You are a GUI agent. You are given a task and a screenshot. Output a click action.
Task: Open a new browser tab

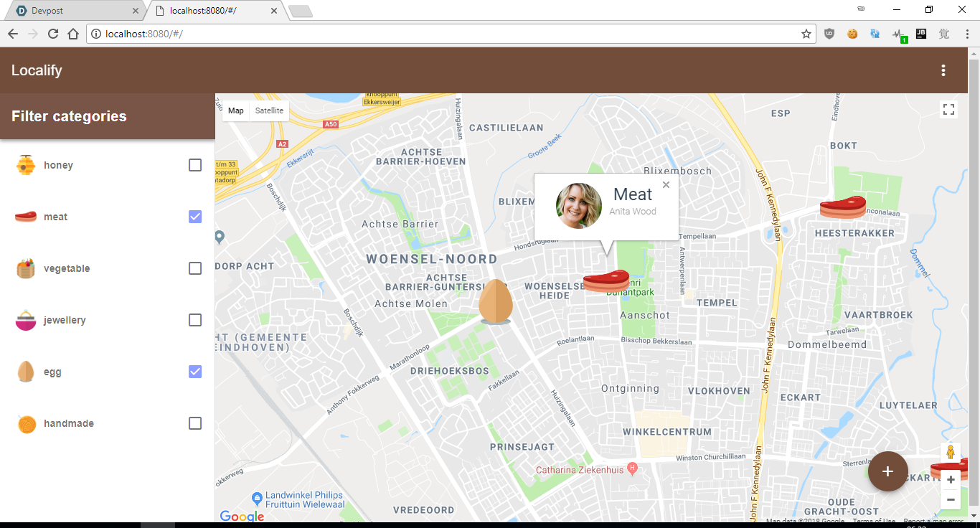click(x=301, y=11)
